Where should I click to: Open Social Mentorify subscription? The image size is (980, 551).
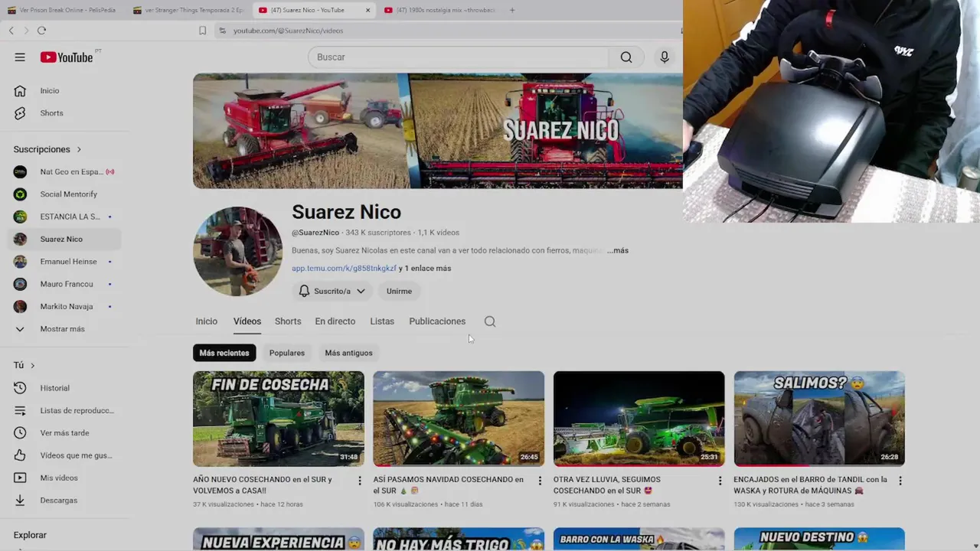tap(64, 194)
